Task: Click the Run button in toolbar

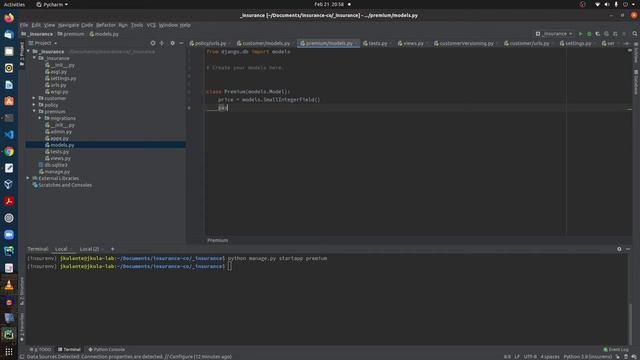Action: (580, 34)
